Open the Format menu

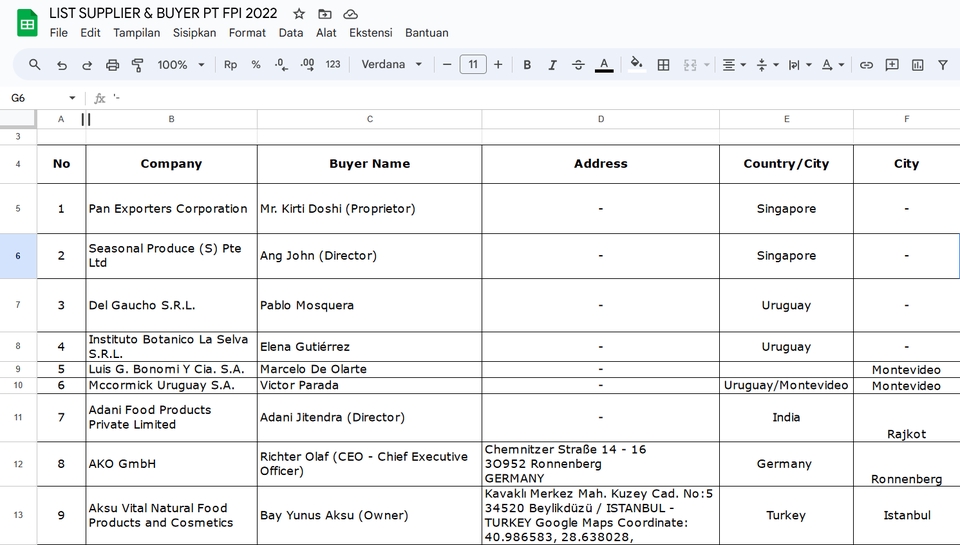pyautogui.click(x=247, y=33)
